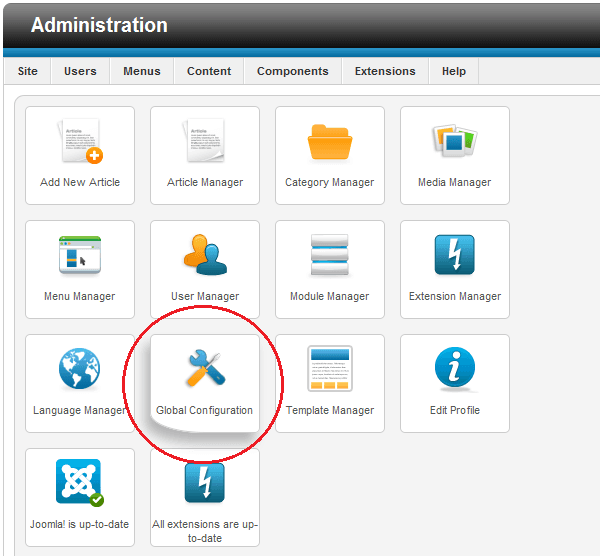Open the Category Manager folder icon
600x556 pixels.
[x=329, y=142]
